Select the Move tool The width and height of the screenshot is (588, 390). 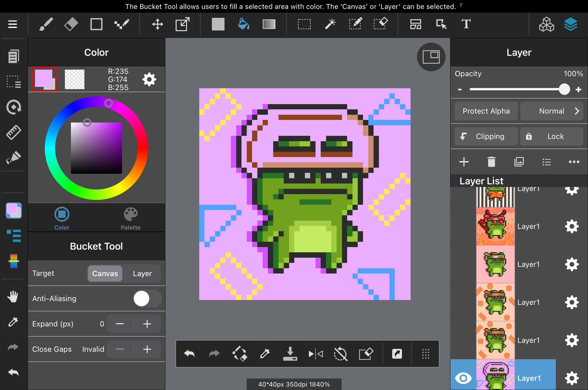(x=157, y=24)
